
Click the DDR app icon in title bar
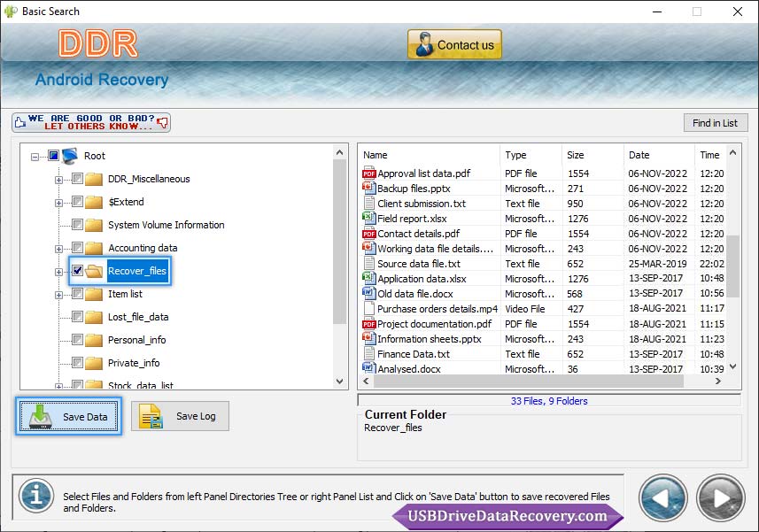[11, 12]
